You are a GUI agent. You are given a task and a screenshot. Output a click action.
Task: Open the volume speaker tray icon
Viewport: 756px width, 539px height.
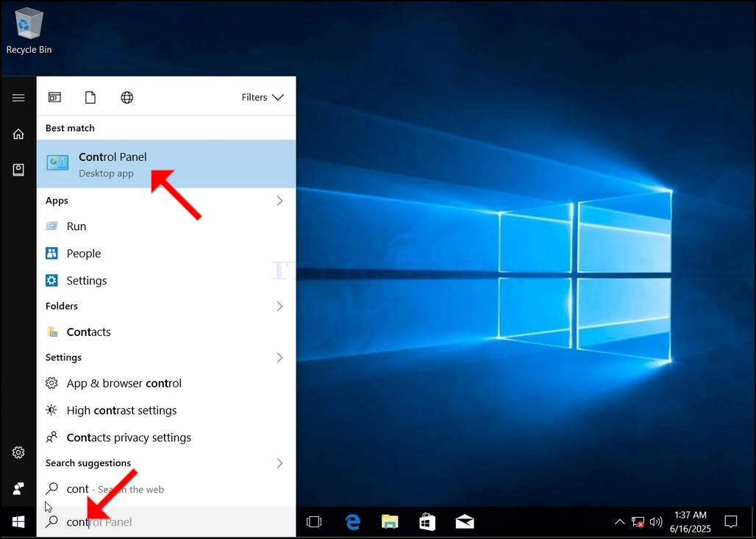[656, 521]
